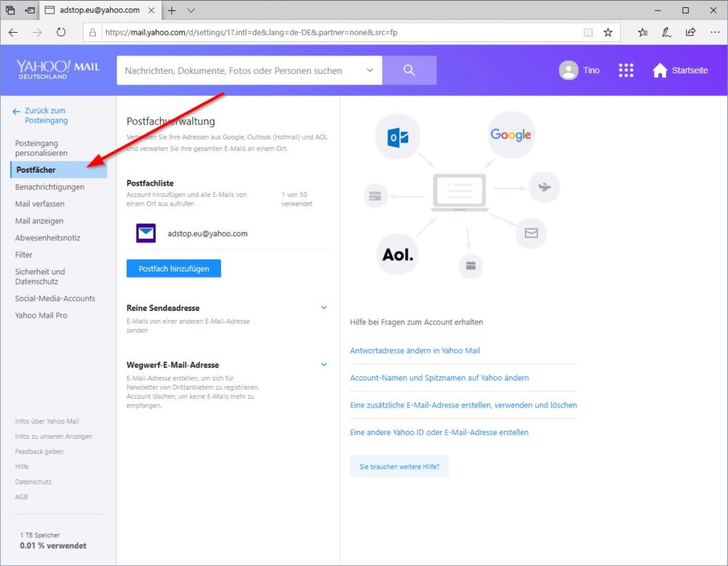Open Infos über Yahoo Mail link

tap(47, 421)
